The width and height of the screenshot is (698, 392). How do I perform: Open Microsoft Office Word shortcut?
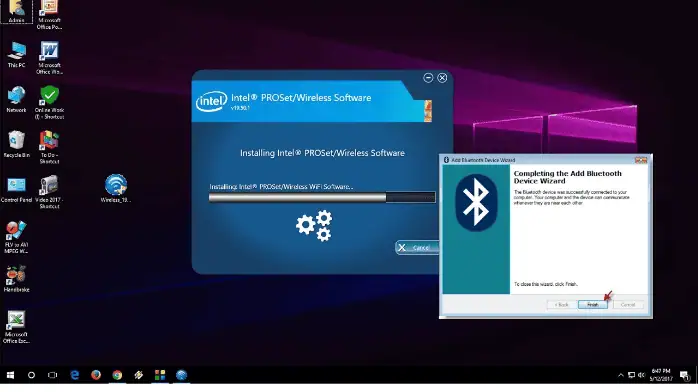click(49, 57)
